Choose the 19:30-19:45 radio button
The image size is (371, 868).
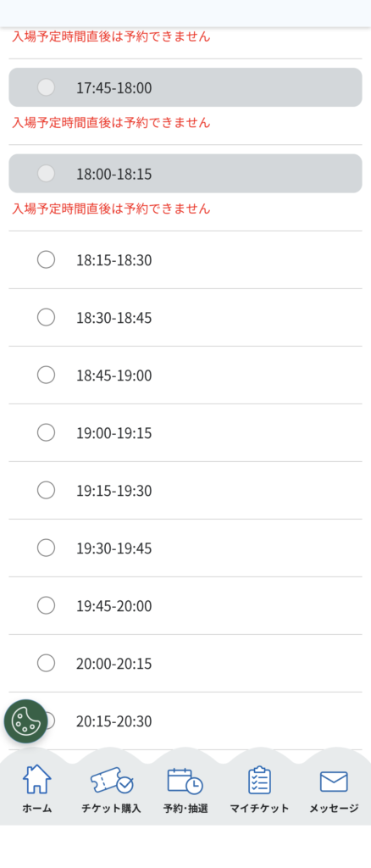pos(46,548)
